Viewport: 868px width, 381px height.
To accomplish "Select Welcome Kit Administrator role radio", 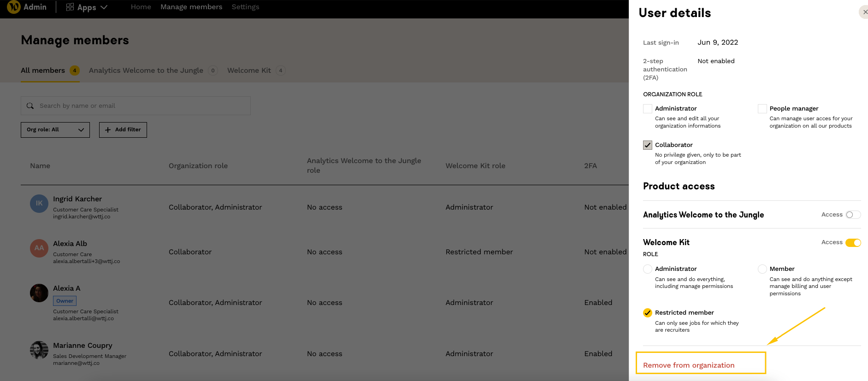I will tap(648, 269).
